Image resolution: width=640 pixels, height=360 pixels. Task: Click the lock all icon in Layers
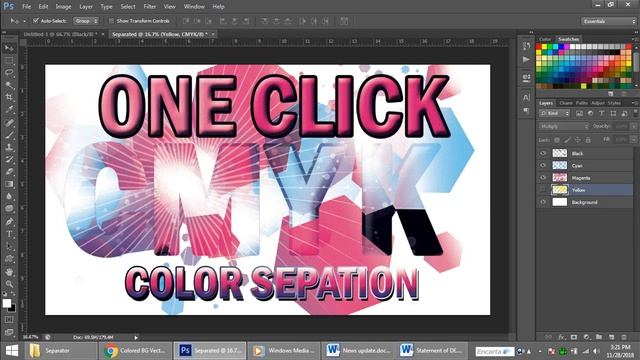click(x=588, y=140)
